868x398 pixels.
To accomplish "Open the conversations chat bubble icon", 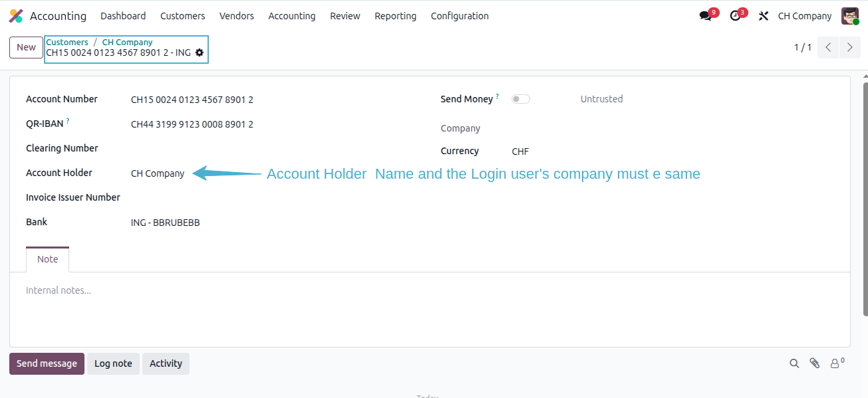I will tap(705, 16).
